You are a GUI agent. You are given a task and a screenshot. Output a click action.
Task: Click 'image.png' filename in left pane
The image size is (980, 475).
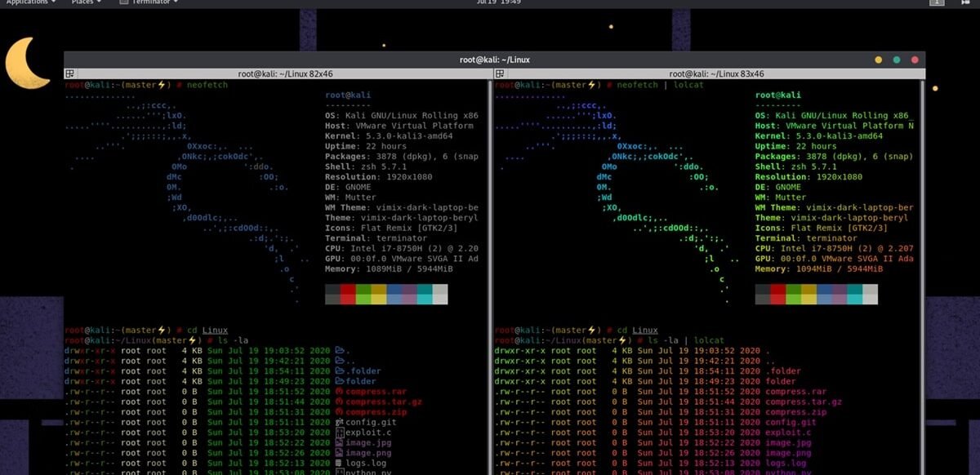pos(368,452)
